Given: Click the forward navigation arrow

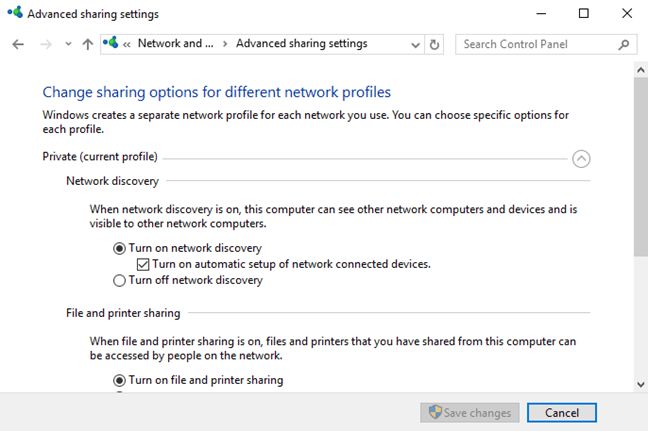Looking at the screenshot, I should coord(45,44).
